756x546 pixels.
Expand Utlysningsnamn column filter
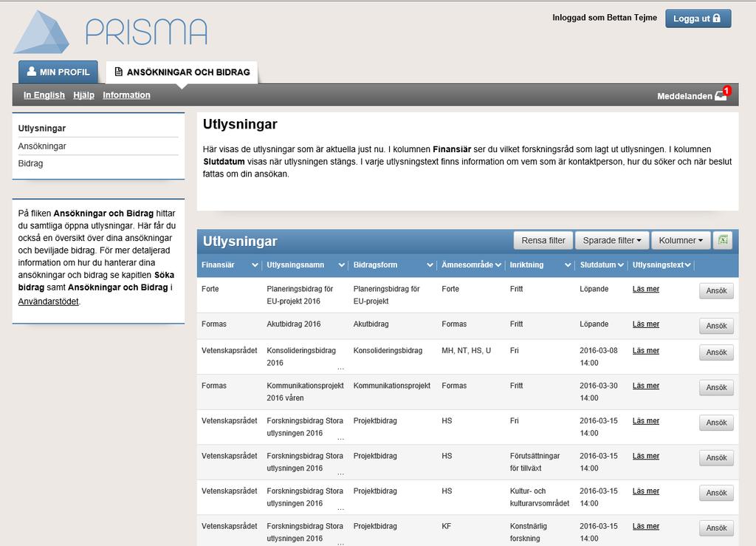click(341, 265)
